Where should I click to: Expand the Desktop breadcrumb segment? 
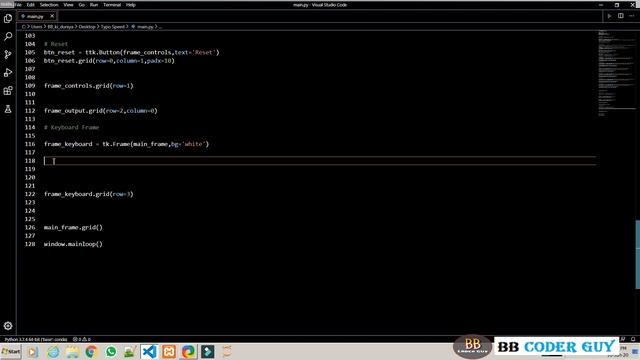pyautogui.click(x=87, y=27)
